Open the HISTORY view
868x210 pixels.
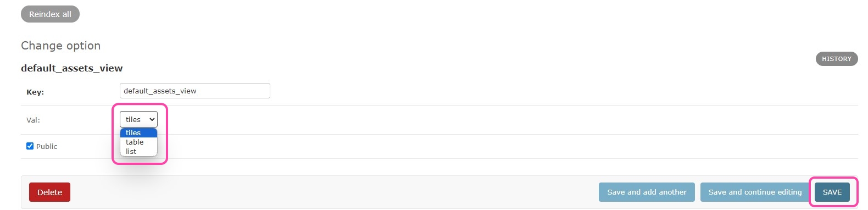click(837, 59)
